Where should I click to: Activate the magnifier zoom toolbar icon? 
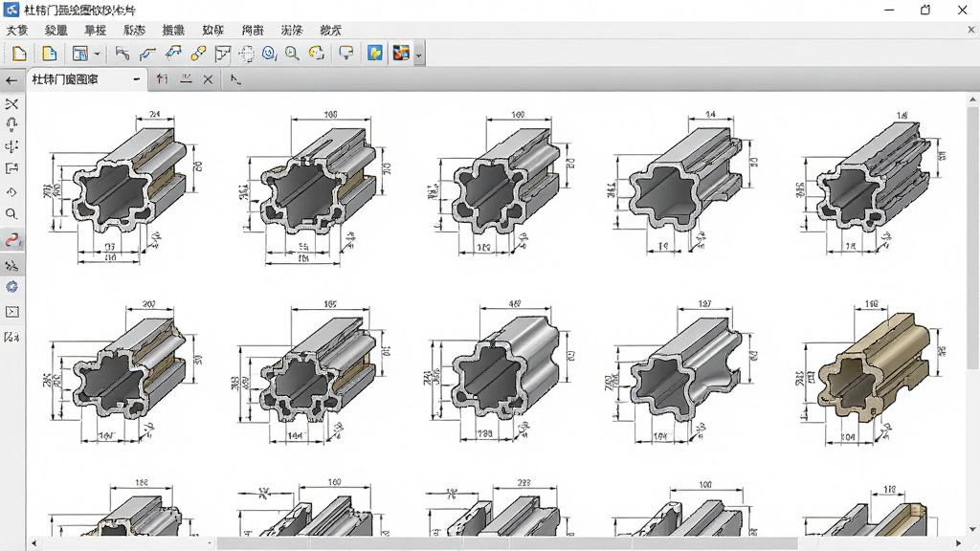(292, 54)
